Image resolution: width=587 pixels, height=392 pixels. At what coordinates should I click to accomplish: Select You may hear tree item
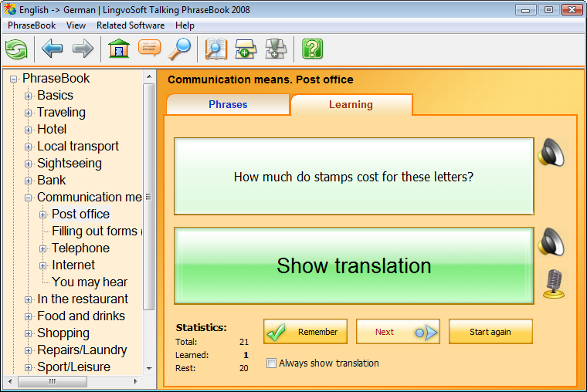pyautogui.click(x=90, y=282)
